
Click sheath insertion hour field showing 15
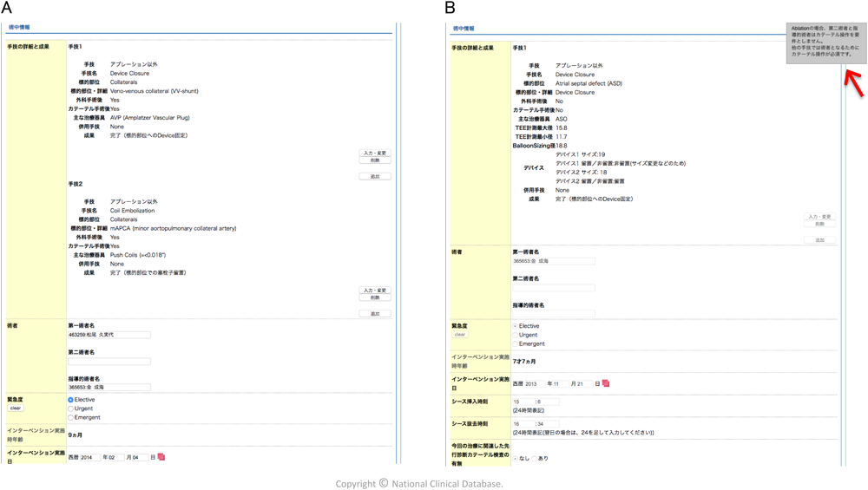523,402
